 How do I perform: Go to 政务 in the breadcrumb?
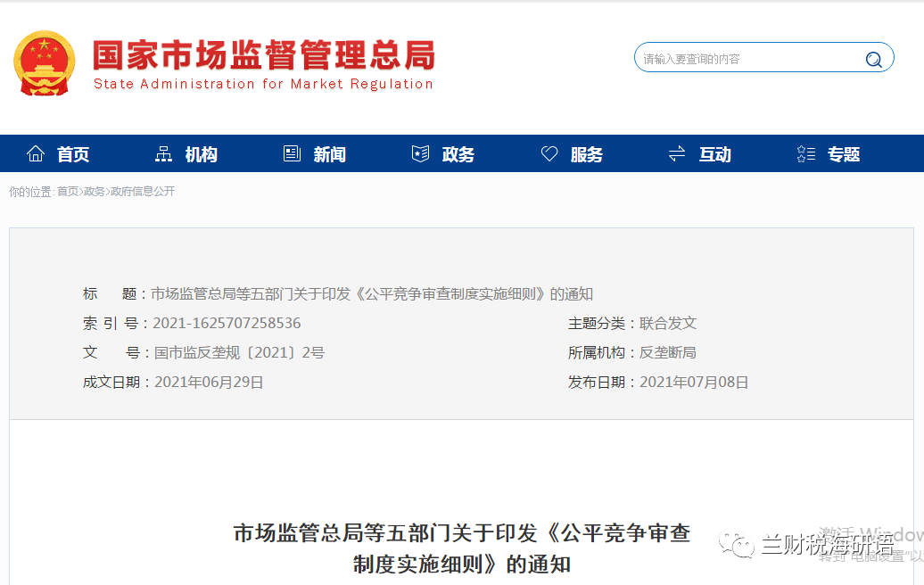[x=95, y=192]
